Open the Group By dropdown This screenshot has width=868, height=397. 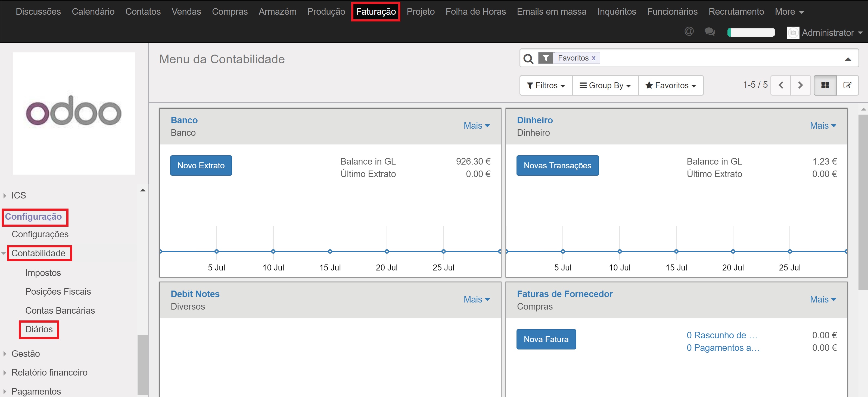(x=605, y=86)
